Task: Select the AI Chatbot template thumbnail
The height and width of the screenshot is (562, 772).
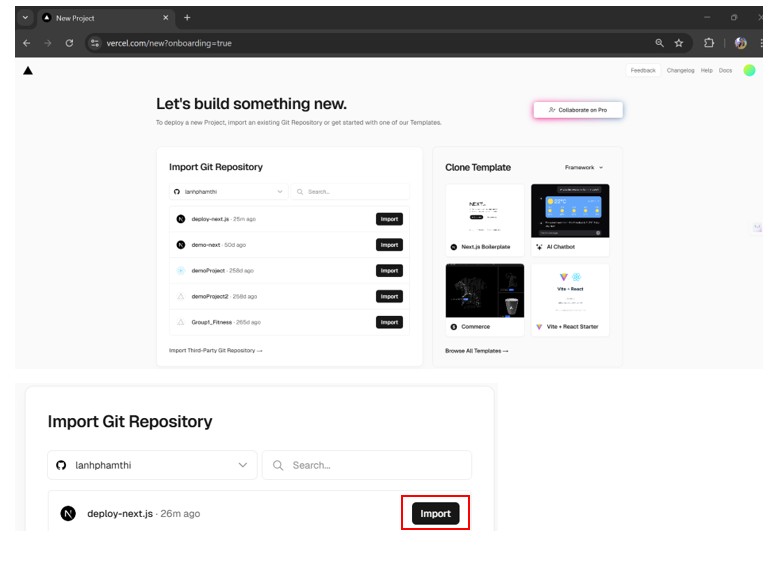Action: (570, 211)
